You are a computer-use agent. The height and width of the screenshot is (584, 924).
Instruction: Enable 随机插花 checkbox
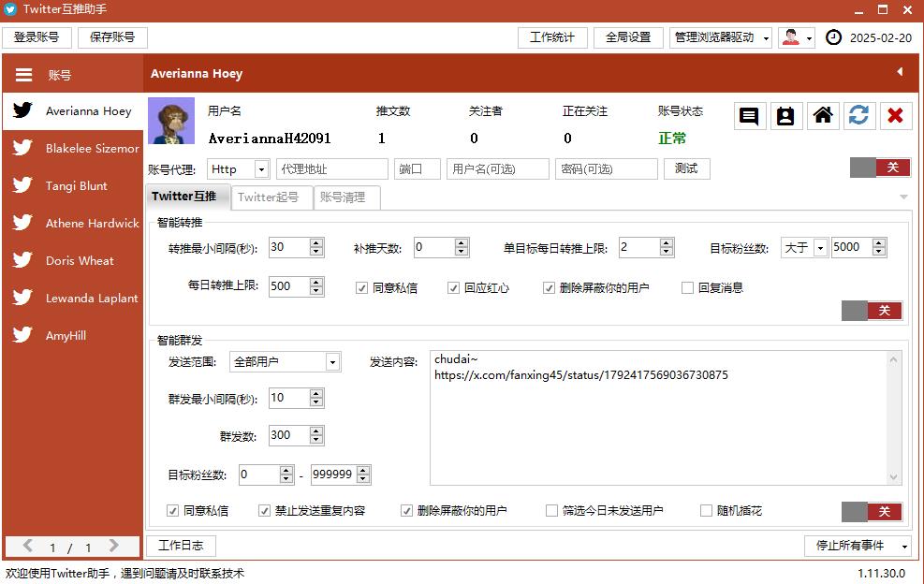(706, 511)
